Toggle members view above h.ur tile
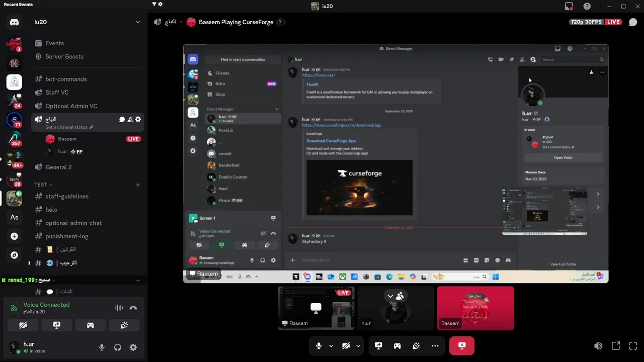This screenshot has height=362, width=644. click(395, 296)
